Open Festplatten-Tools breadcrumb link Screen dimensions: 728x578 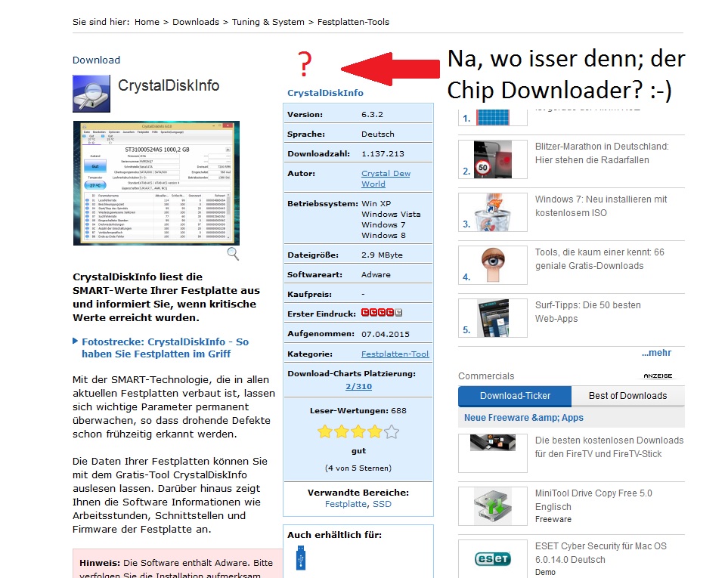tap(353, 22)
